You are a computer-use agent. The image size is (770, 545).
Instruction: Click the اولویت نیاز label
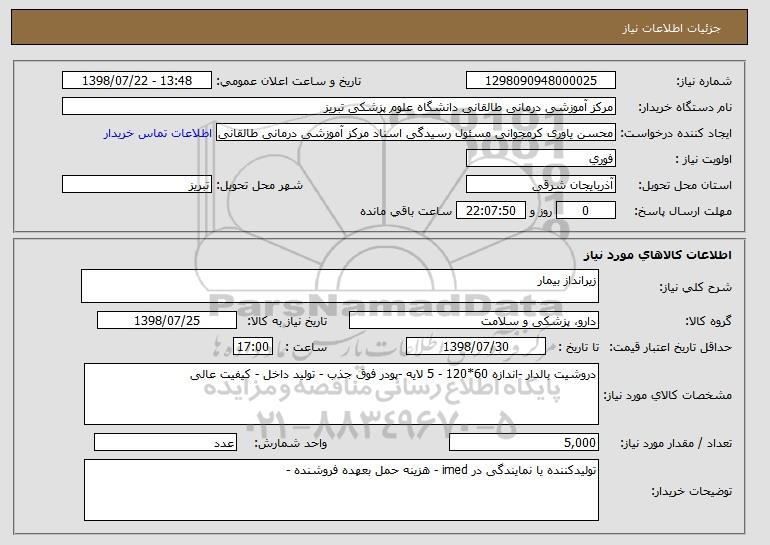[x=704, y=160]
